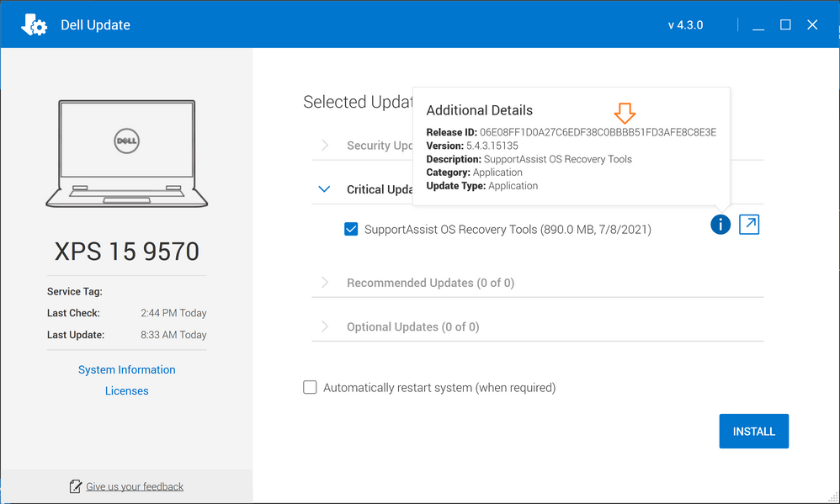The width and height of the screenshot is (840, 504).
Task: Minimize the Dell Update window
Action: [x=758, y=25]
